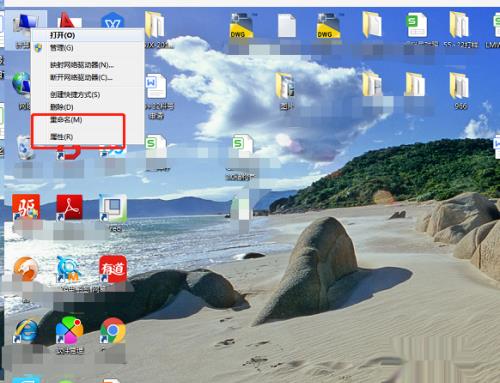Screen dimensions: 500x383
Task: Click 断开网络驱动器(C)... menu entry
Action: tap(81, 77)
